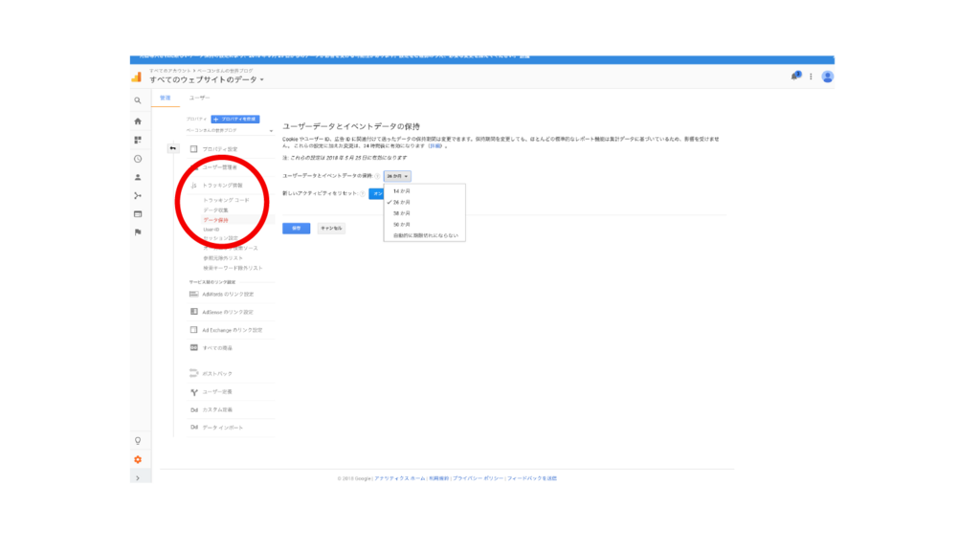This screenshot has width=980, height=551.
Task: Open Discover lightbulb icon
Action: coord(138,441)
